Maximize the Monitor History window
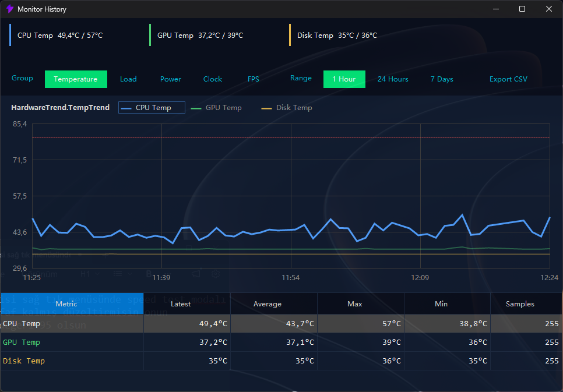 522,9
